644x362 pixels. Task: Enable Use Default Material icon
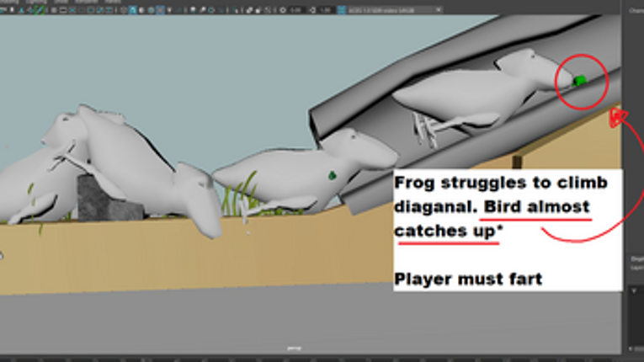tap(141, 10)
